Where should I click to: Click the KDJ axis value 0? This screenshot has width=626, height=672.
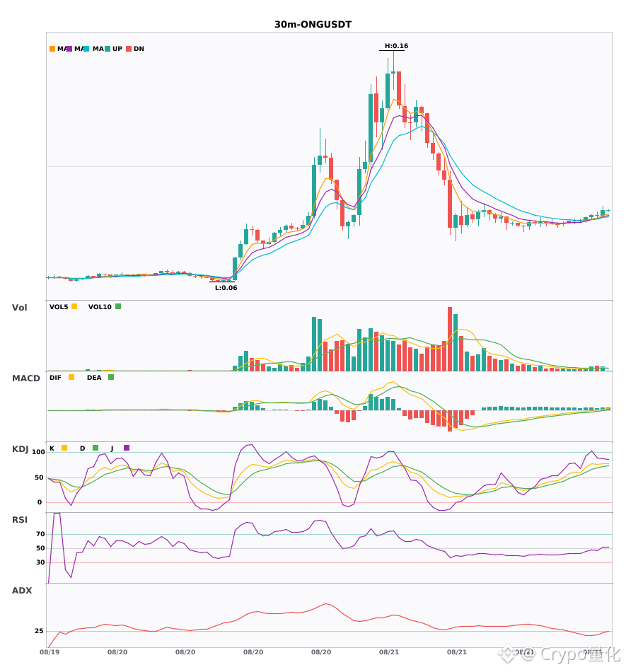pos(40,502)
